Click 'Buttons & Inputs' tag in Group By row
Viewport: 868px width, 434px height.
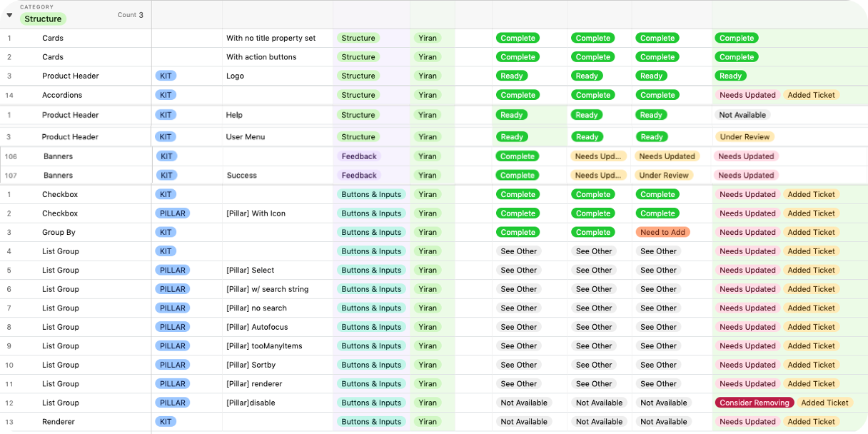tap(371, 233)
